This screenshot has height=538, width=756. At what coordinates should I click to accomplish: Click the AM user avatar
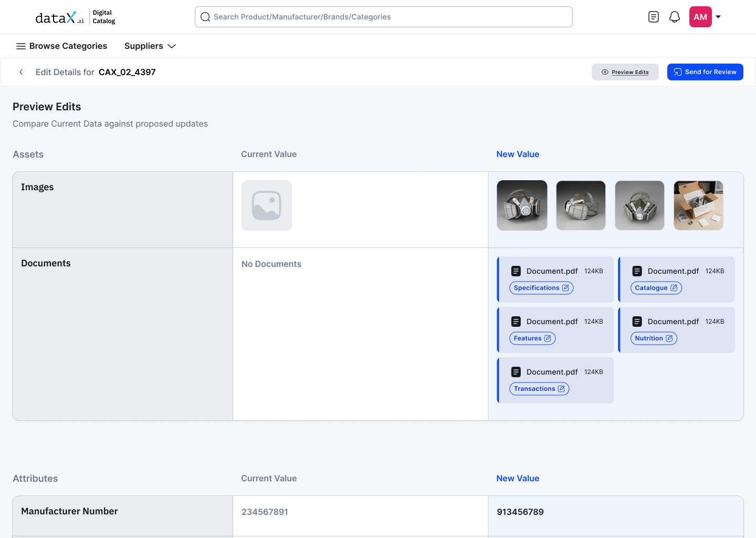pos(700,17)
